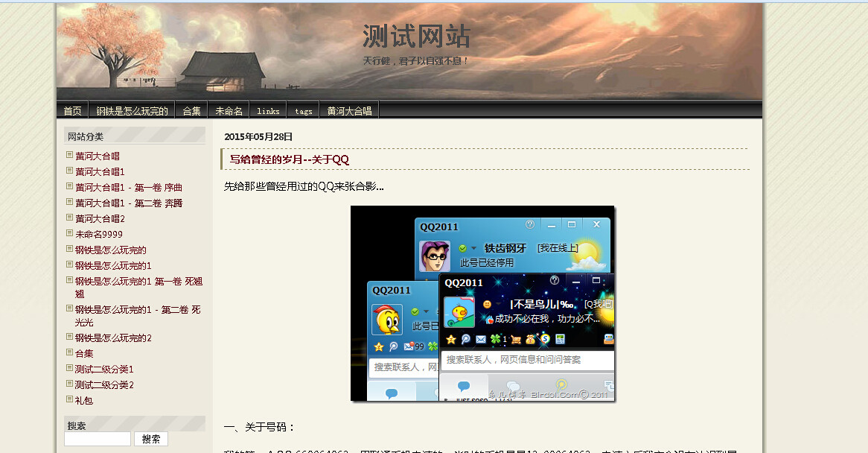This screenshot has width=868, height=453.
Task: Open sidebar category 黄河大合唱2
Action: [x=100, y=218]
